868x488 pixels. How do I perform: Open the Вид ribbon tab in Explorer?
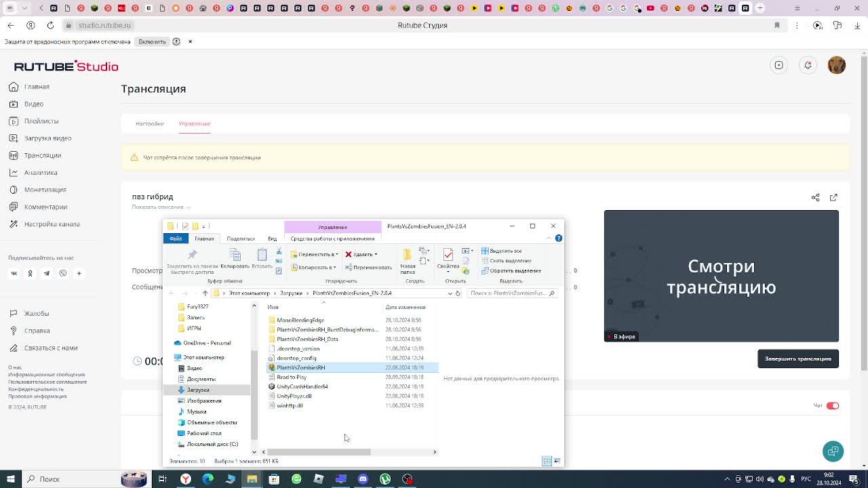point(272,239)
